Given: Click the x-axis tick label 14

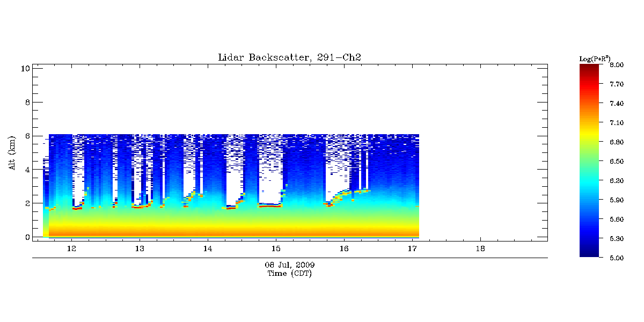Looking at the screenshot, I should tap(207, 248).
